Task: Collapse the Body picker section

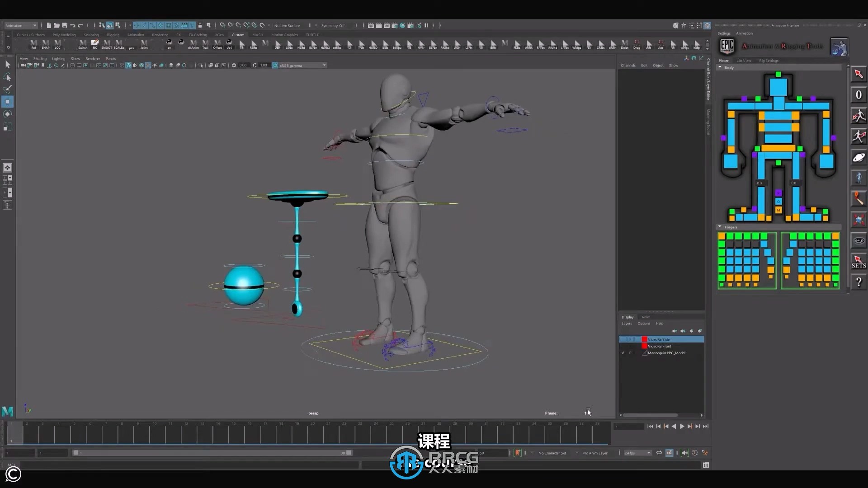Action: 720,67
